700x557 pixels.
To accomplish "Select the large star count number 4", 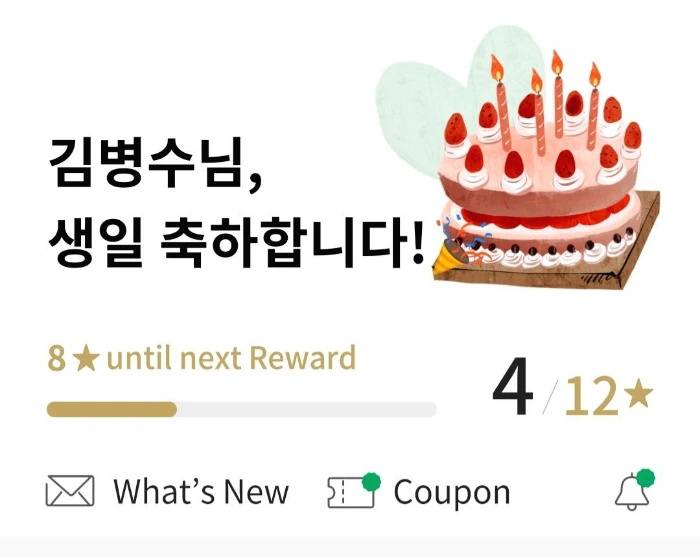I will click(x=513, y=387).
